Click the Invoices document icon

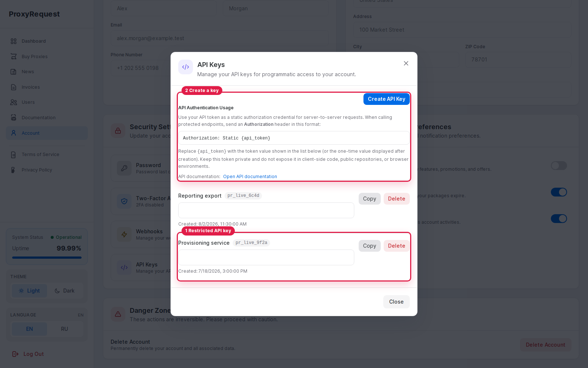pos(14,87)
